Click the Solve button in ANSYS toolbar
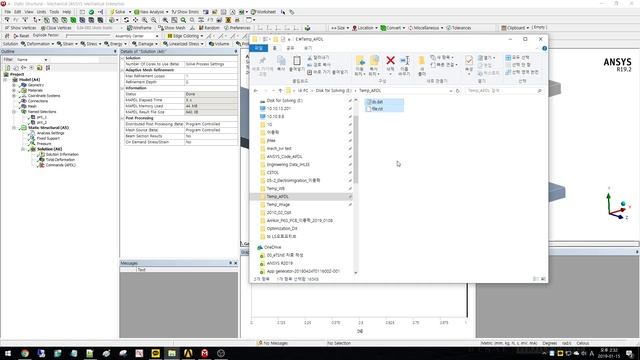 click(118, 12)
